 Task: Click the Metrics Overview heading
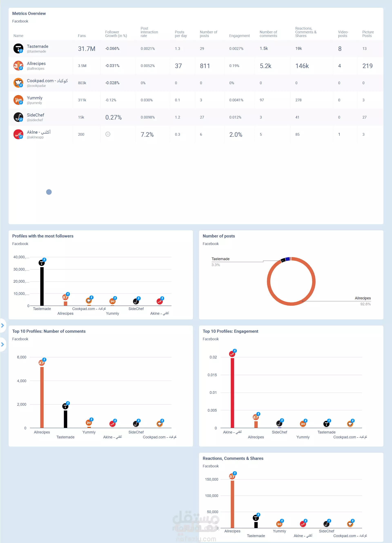pyautogui.click(x=29, y=13)
